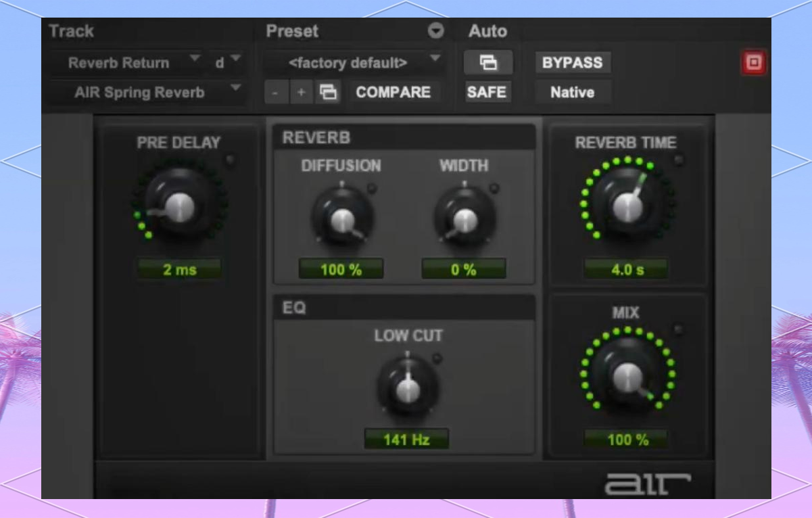The image size is (812, 518).
Task: Click the Diffusion 100 % value field
Action: coord(341,269)
